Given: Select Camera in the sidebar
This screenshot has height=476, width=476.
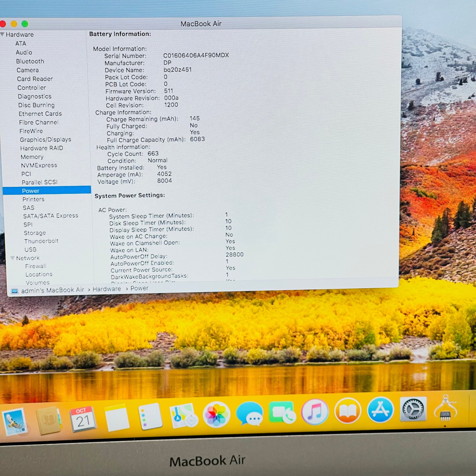Looking at the screenshot, I should (28, 70).
